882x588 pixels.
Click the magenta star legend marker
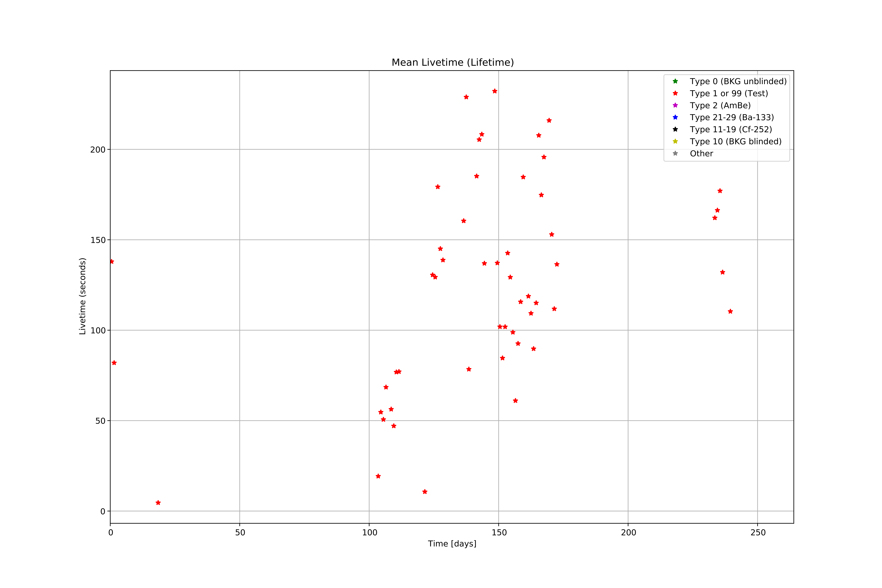[675, 105]
